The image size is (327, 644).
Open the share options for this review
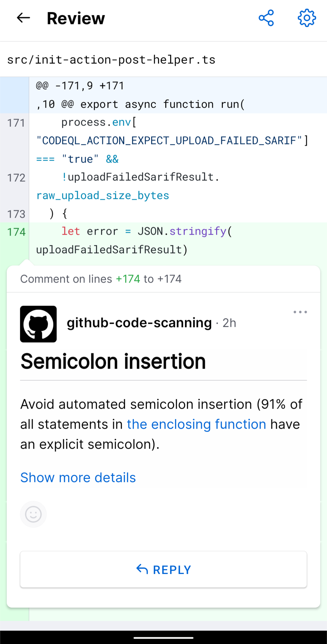266,18
